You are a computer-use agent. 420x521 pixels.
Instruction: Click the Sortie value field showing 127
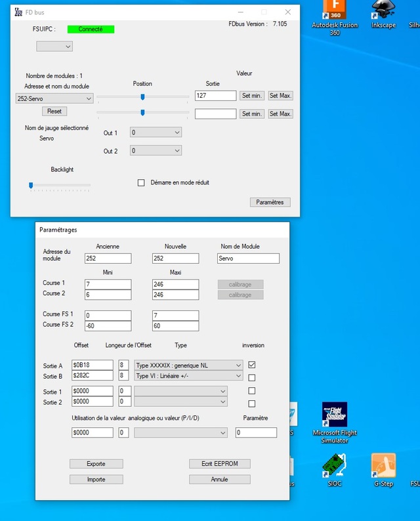click(215, 96)
